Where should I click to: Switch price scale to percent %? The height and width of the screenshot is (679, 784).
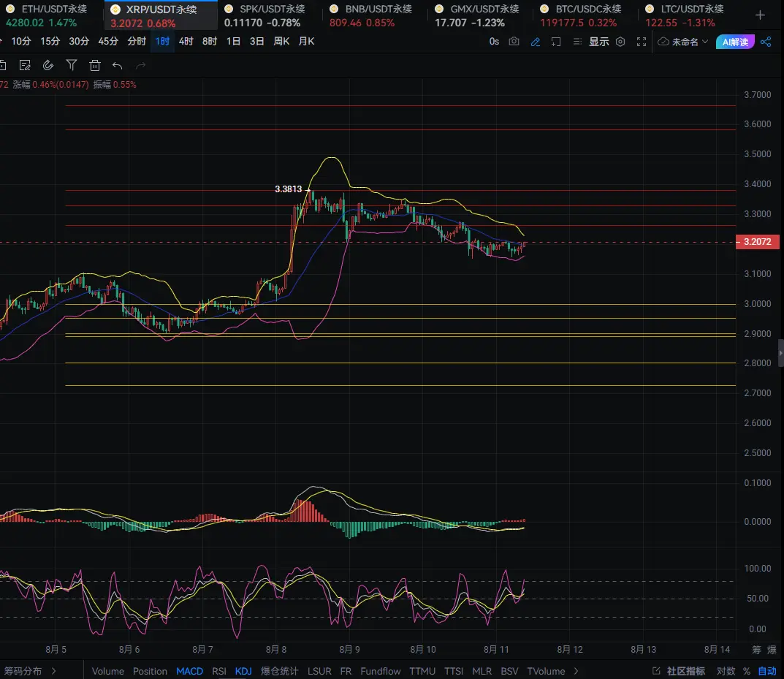(x=747, y=671)
